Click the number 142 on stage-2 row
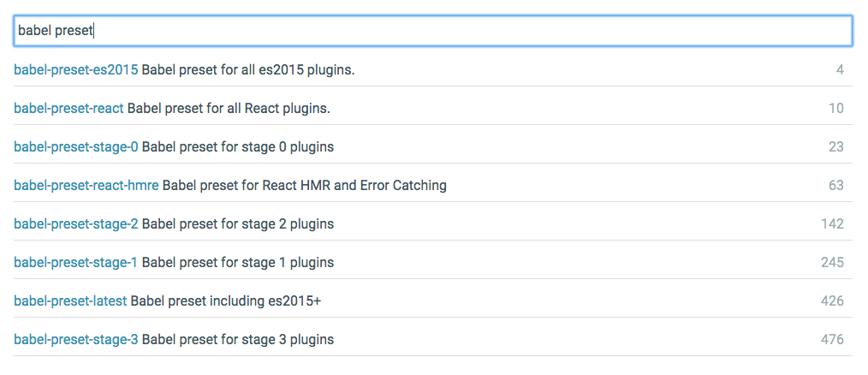This screenshot has height=375, width=868. click(x=832, y=223)
